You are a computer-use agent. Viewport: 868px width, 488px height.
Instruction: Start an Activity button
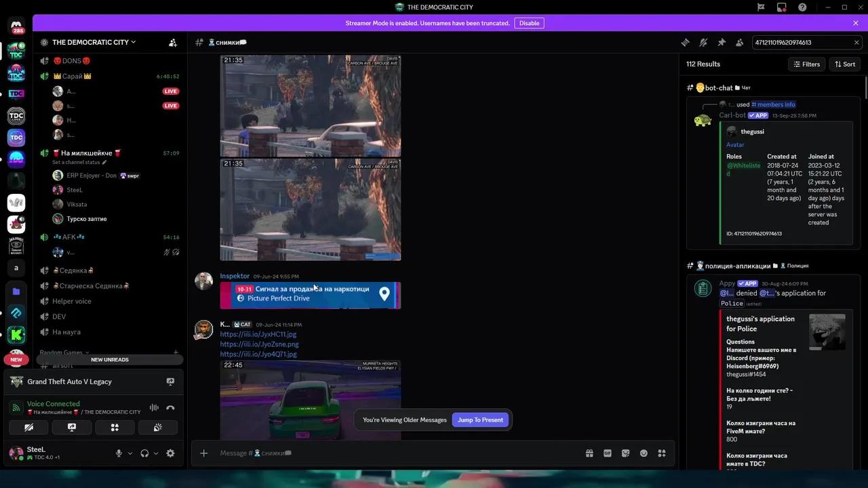115,428
